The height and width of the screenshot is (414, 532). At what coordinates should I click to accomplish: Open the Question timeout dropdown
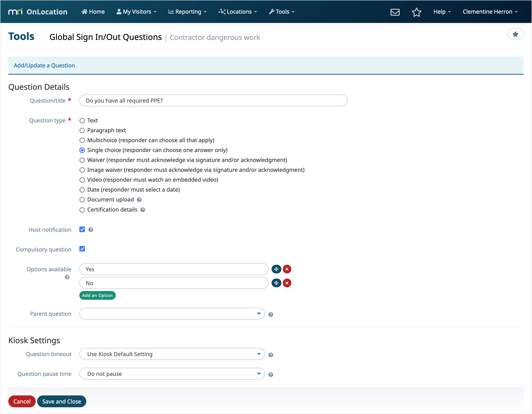tap(172, 354)
